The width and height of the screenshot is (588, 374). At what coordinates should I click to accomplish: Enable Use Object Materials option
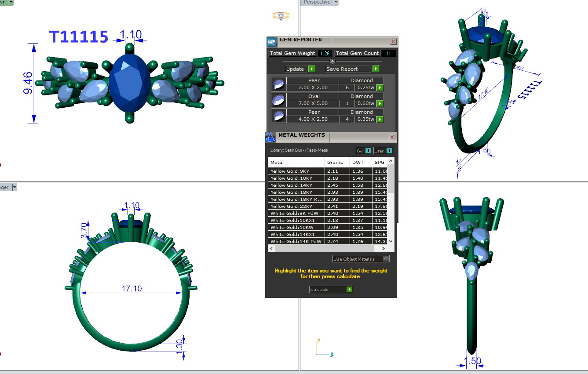386,259
